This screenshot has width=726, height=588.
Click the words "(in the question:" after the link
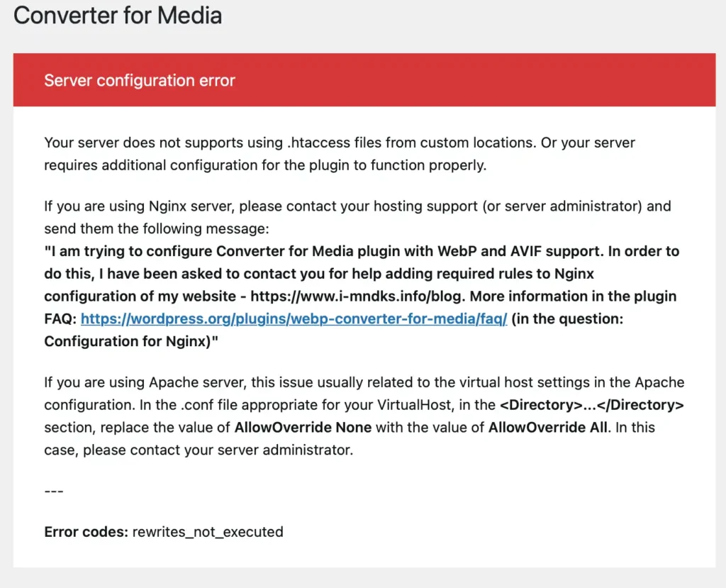tap(567, 319)
